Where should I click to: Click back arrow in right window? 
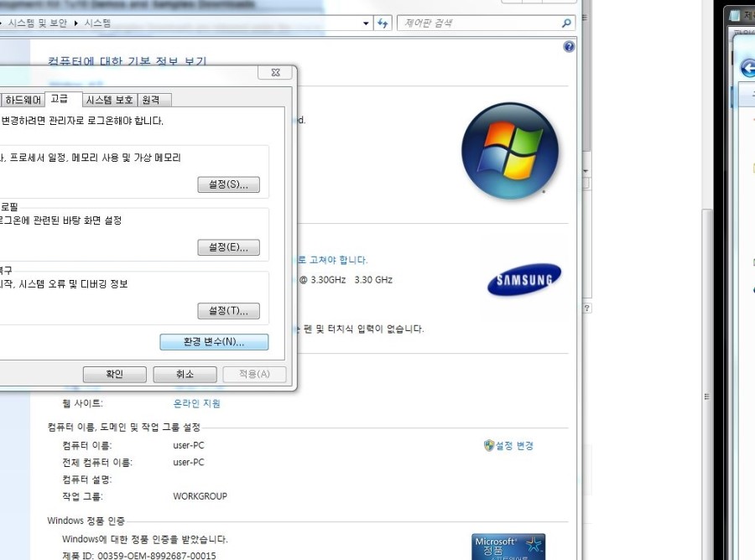click(x=748, y=68)
